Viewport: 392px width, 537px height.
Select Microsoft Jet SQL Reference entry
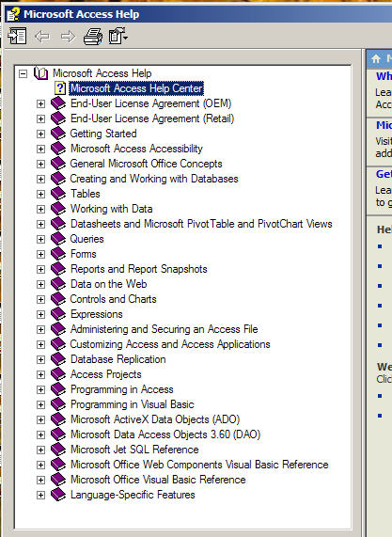[x=134, y=450]
